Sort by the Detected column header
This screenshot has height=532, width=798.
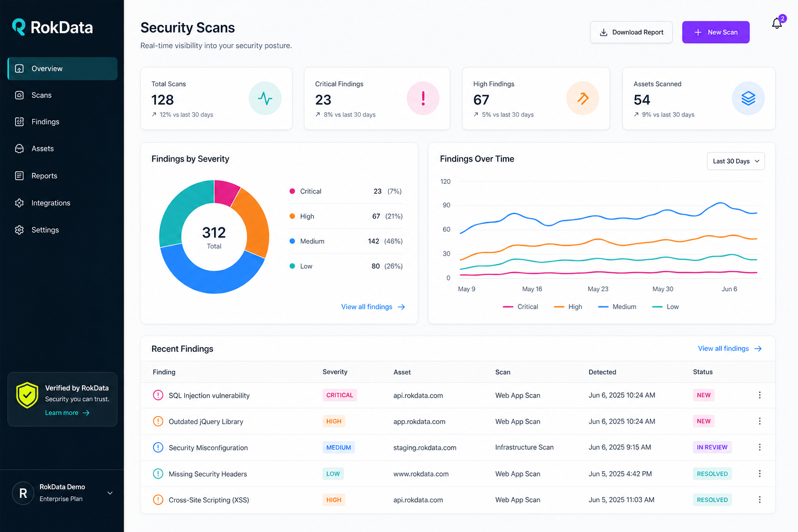[602, 372]
